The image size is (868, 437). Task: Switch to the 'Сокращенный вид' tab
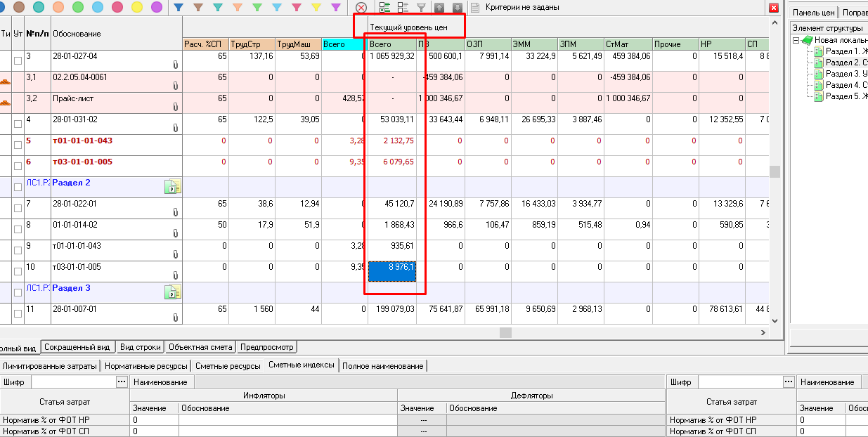[x=77, y=347]
